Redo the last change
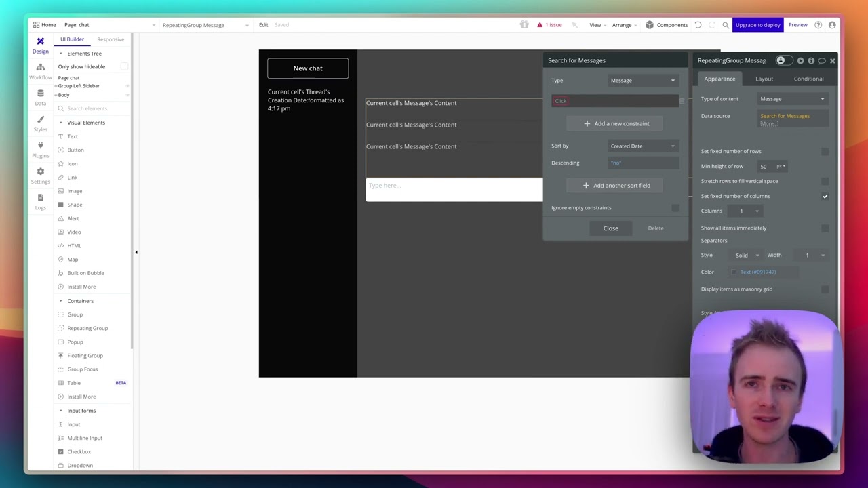This screenshot has width=868, height=488. coord(711,25)
